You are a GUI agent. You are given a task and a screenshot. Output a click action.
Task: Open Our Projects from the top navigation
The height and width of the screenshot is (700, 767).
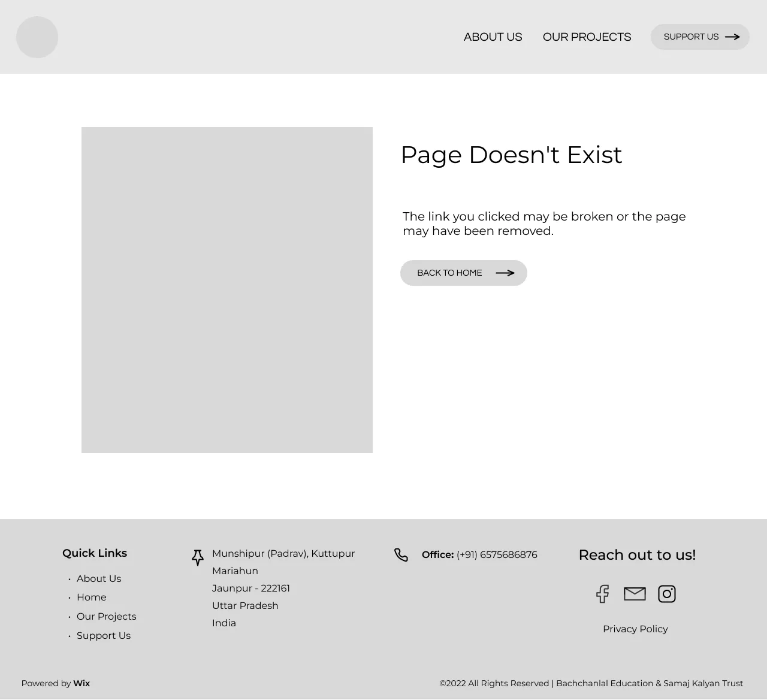587,37
